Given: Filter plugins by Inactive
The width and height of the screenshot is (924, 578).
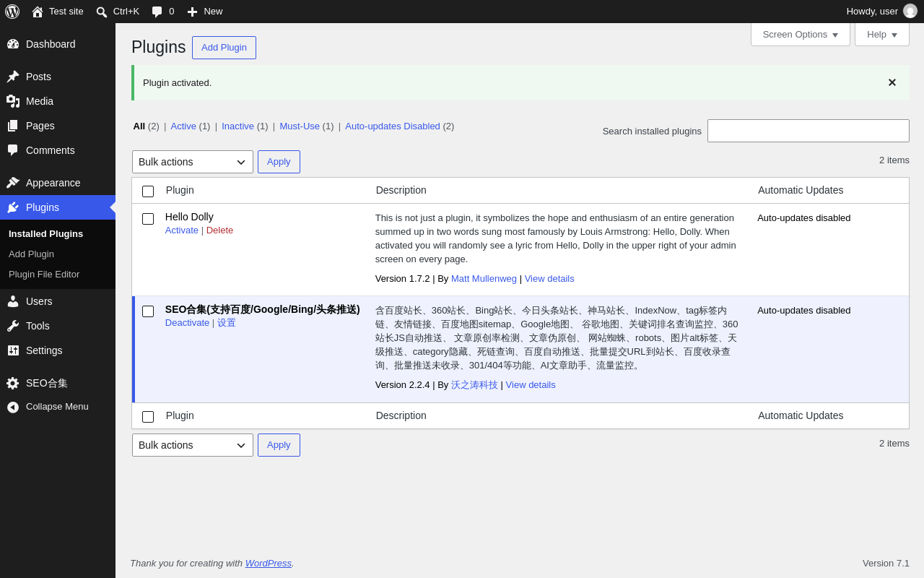Looking at the screenshot, I should tap(238, 126).
